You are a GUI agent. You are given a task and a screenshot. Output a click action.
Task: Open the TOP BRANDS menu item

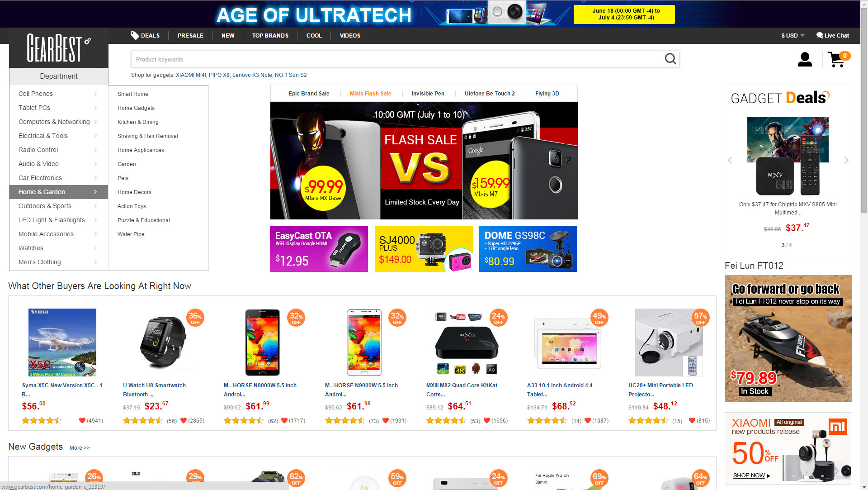coord(270,35)
